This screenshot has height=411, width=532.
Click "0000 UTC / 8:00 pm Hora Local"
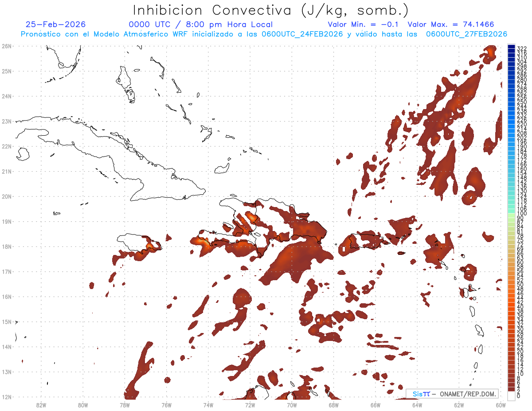click(x=201, y=24)
